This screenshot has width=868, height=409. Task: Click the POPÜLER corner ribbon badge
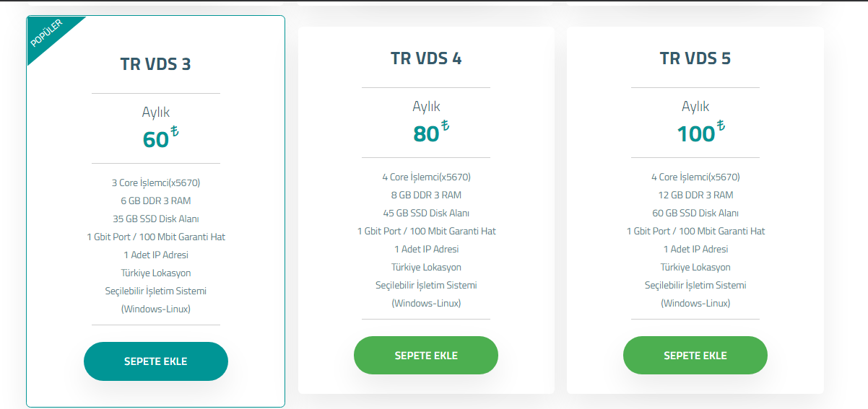pos(46,34)
